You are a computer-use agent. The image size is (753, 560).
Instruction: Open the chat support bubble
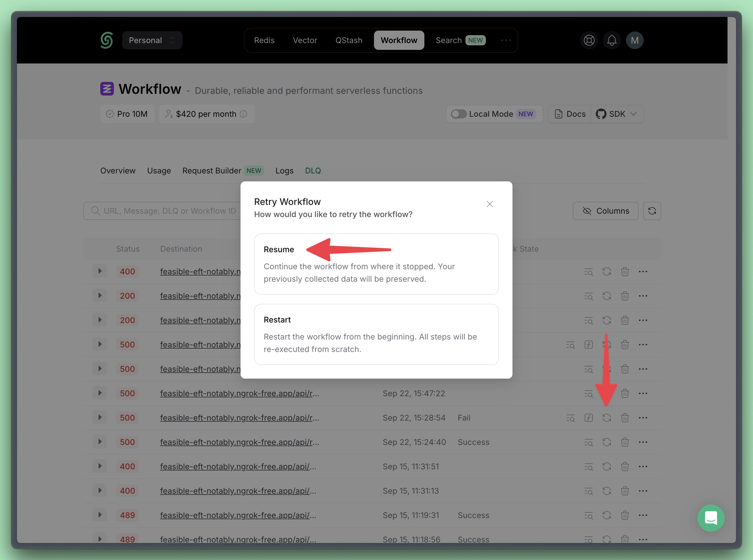tap(711, 517)
